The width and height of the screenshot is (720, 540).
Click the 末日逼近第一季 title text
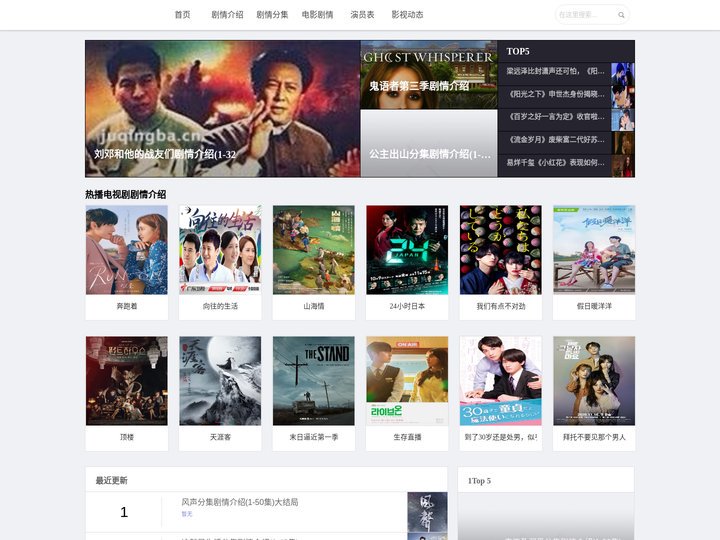[x=314, y=437]
